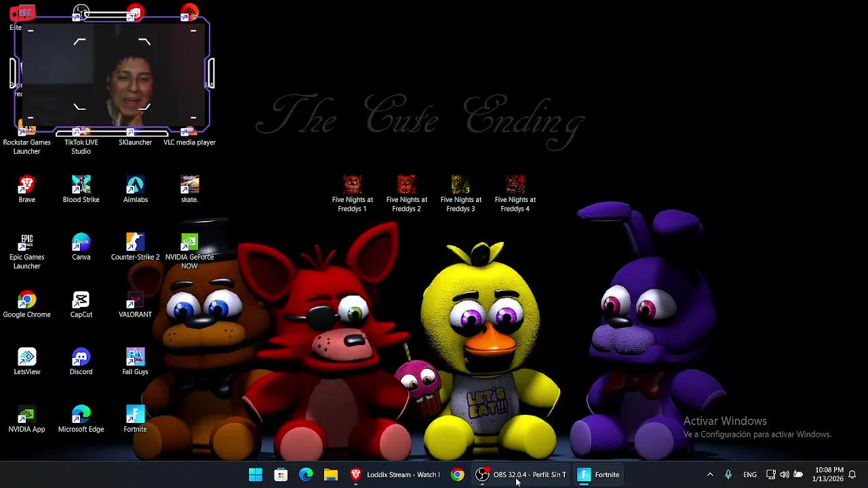Click the battery charging tray icon
Image resolution: width=868 pixels, height=488 pixels.
[x=798, y=474]
